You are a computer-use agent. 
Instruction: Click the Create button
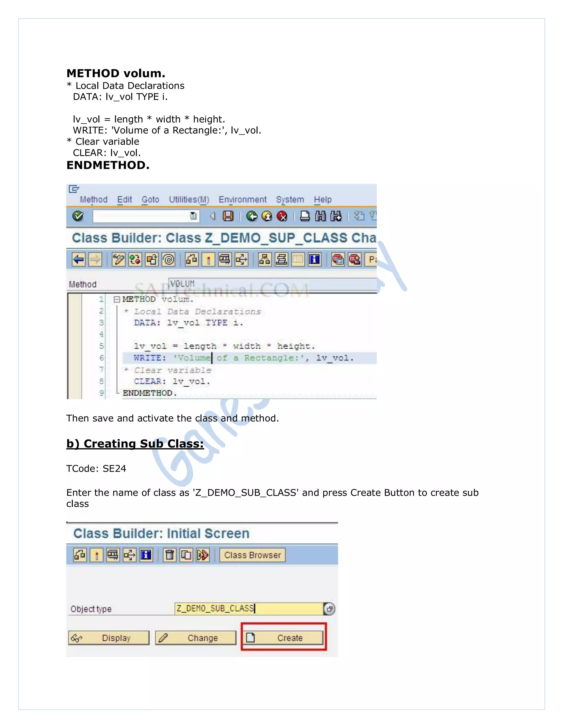pos(283,638)
